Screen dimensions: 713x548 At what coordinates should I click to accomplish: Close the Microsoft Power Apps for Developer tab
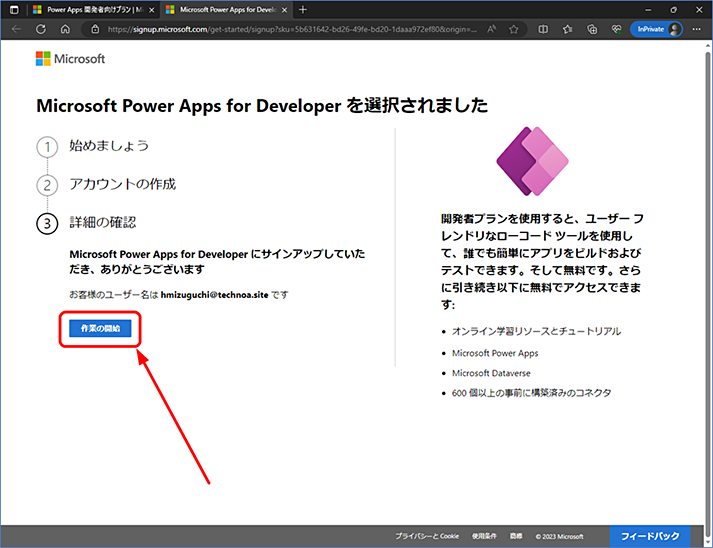tap(285, 10)
